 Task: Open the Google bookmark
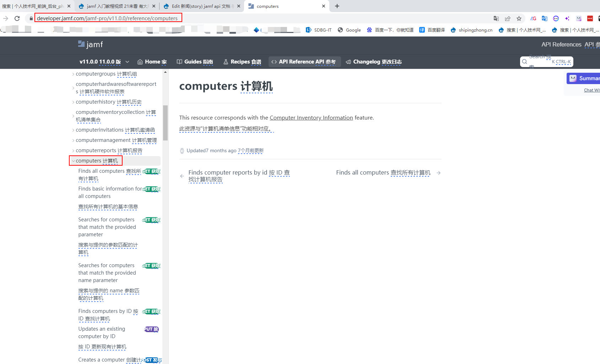pos(349,30)
